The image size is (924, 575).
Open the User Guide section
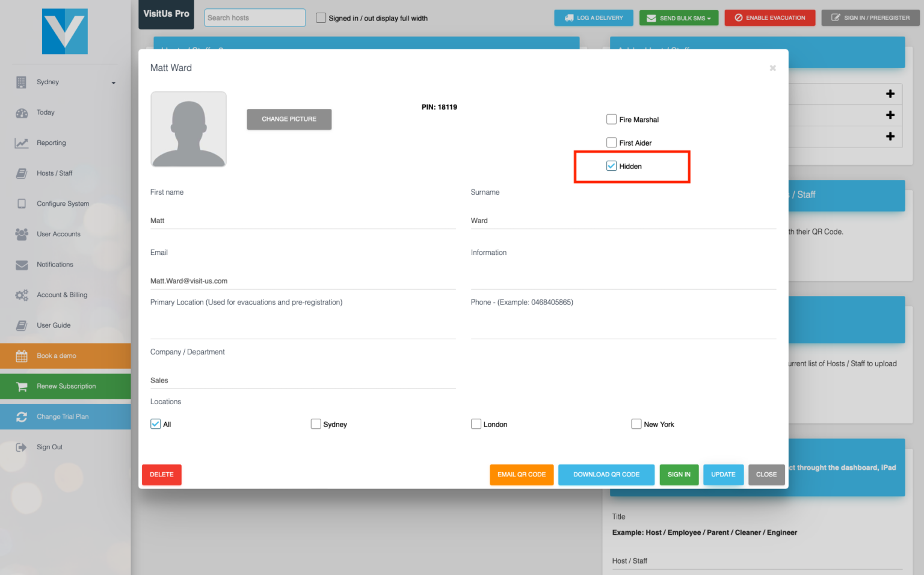(22, 325)
